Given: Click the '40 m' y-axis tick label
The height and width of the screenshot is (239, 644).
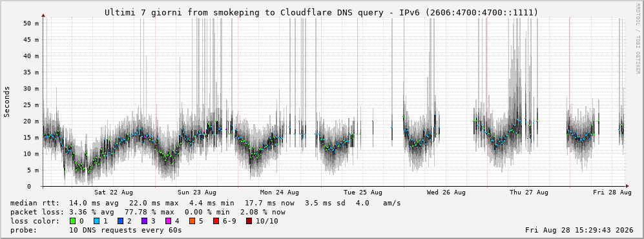Looking at the screenshot, I should pos(31,56).
